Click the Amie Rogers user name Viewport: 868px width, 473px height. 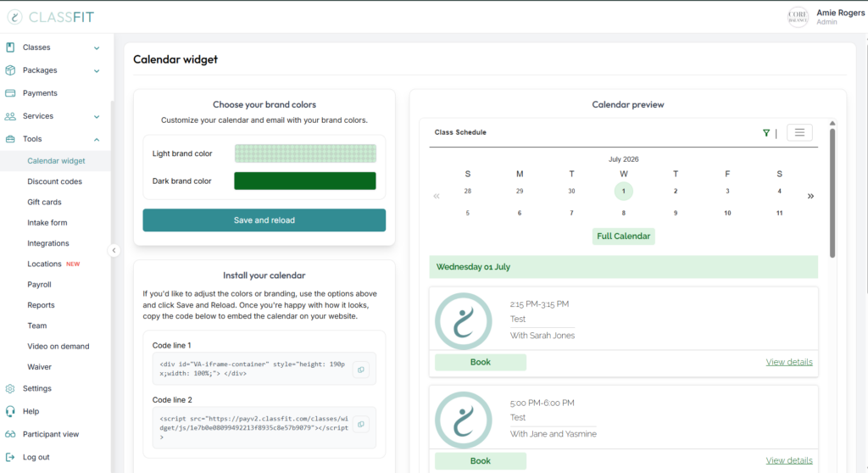[840, 13]
